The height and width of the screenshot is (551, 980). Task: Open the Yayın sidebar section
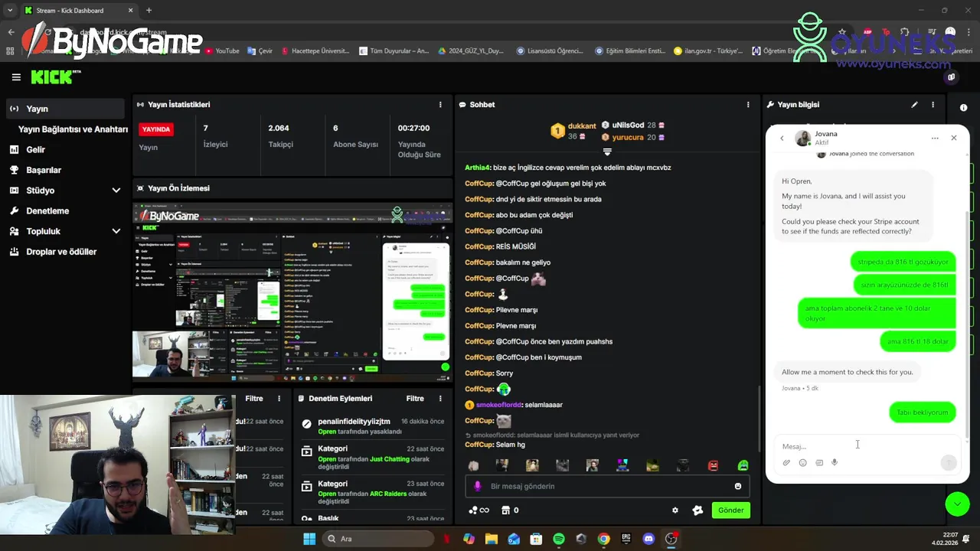pyautogui.click(x=65, y=109)
